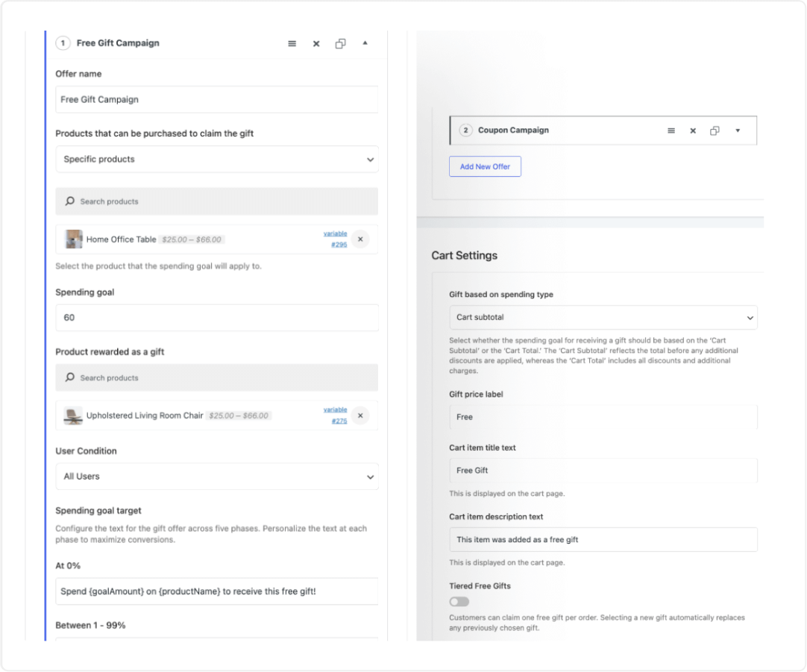The height and width of the screenshot is (672, 807).
Task: Open the Specific products dropdown
Action: click(217, 159)
